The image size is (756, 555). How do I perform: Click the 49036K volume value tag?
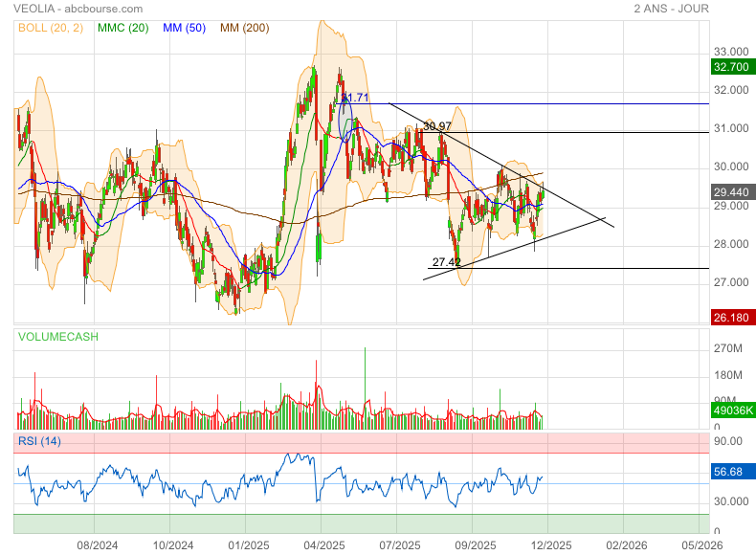(x=732, y=411)
